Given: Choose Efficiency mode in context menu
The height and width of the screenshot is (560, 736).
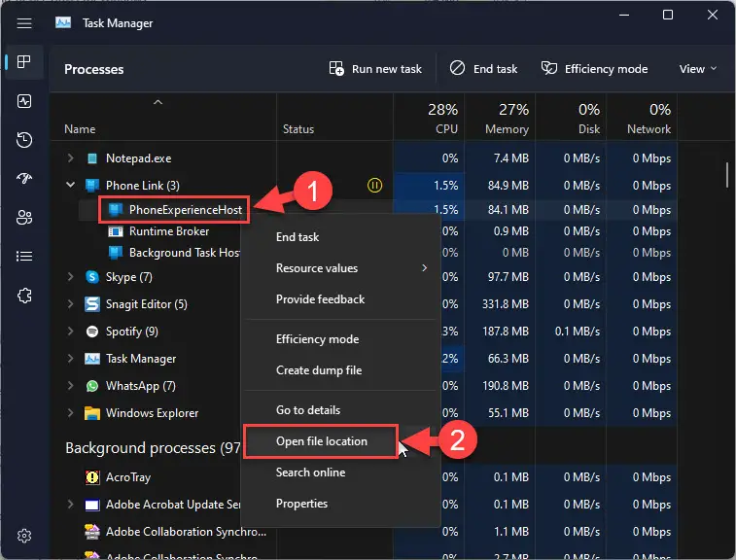Looking at the screenshot, I should [x=341, y=339].
